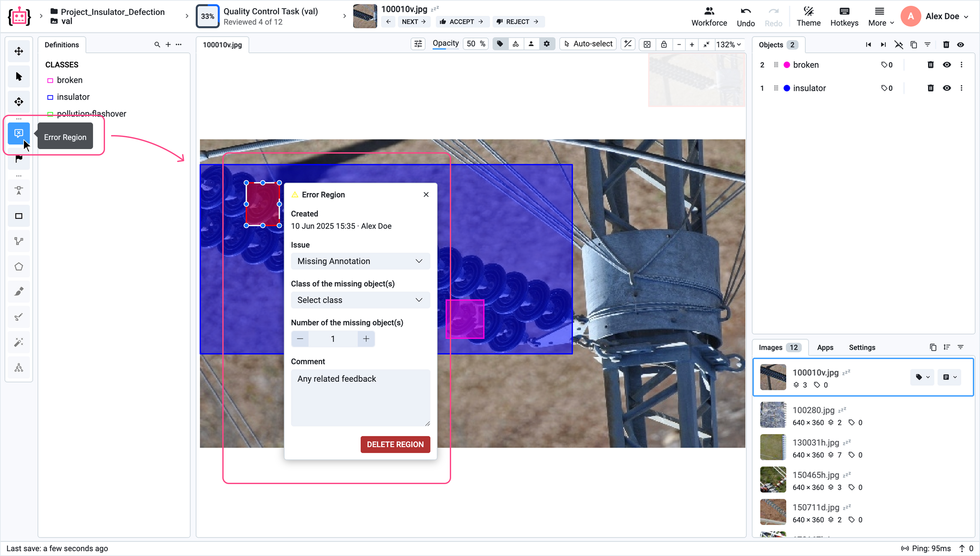Select the Error Region tool
Viewport: 980px width, 556px height.
click(x=18, y=133)
